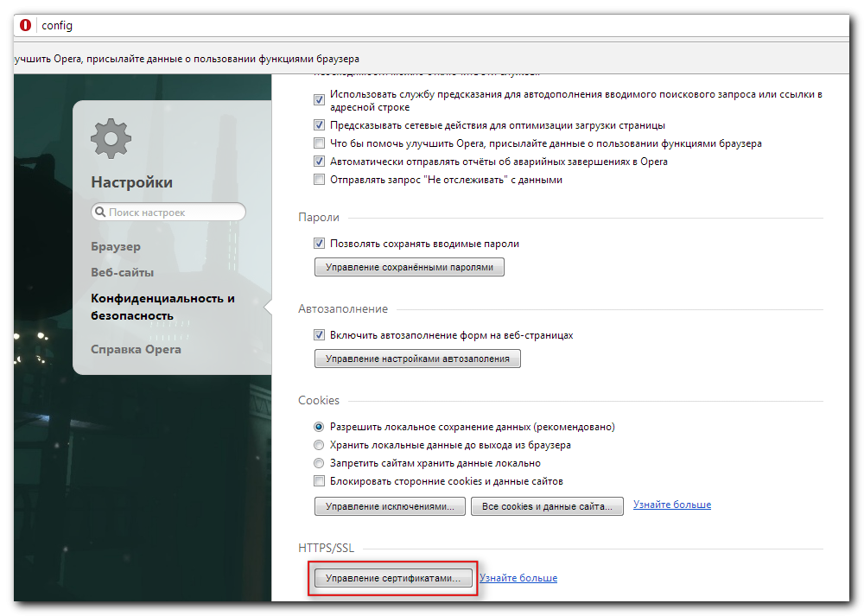The height and width of the screenshot is (616, 864).
Task: Click the 'Cookies' section heading
Action: click(319, 401)
